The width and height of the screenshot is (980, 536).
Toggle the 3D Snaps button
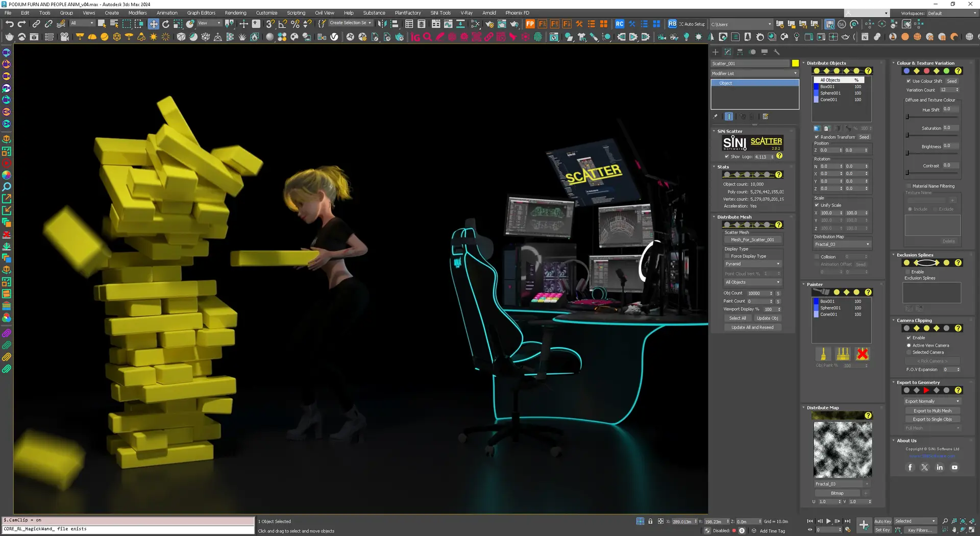pos(270,24)
